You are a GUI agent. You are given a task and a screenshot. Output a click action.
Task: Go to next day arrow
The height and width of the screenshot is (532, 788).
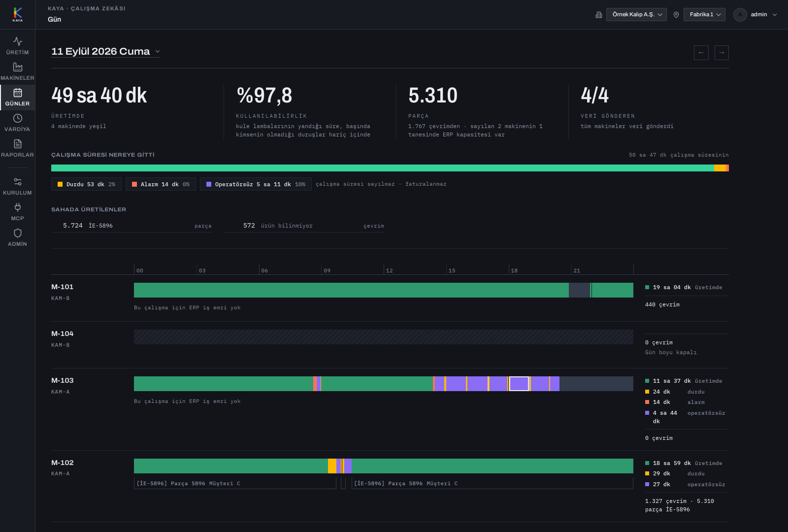coord(722,53)
